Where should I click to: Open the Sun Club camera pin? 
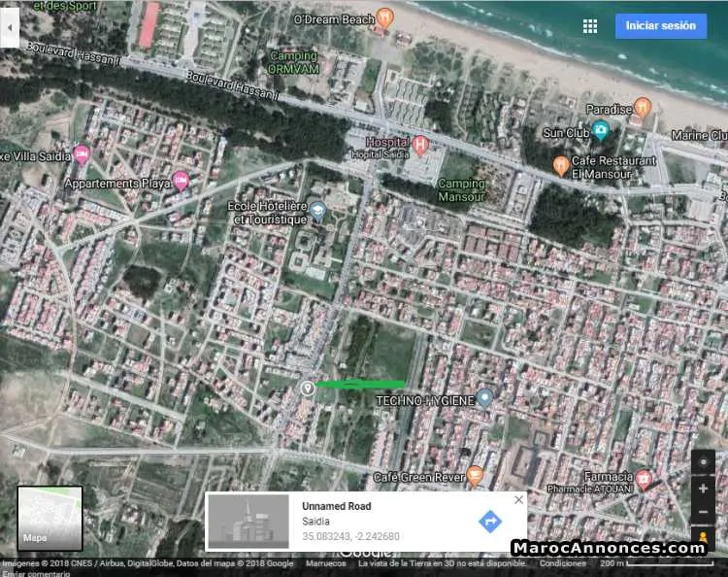[x=600, y=130]
